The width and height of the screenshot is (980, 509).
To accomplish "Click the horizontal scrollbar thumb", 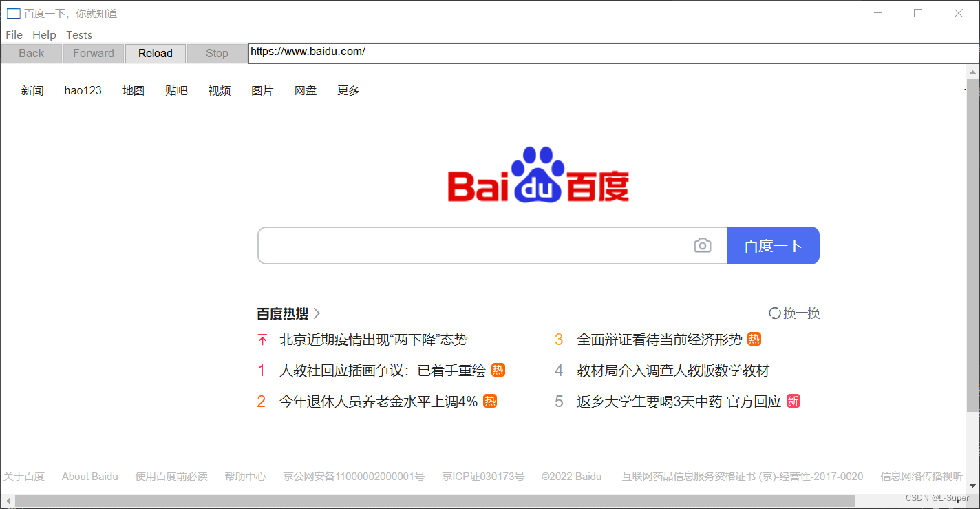I will click(x=435, y=501).
